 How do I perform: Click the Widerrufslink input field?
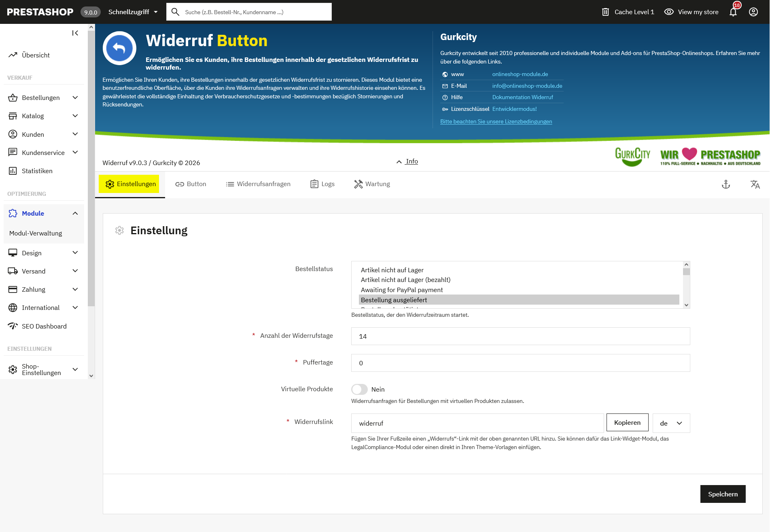[x=477, y=423]
